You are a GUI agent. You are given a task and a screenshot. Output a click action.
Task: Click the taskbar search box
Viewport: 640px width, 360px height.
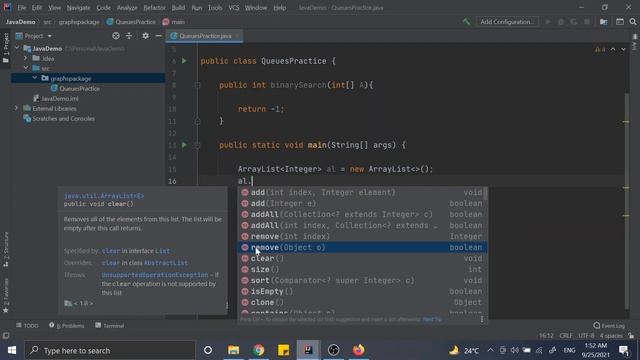[x=110, y=350]
